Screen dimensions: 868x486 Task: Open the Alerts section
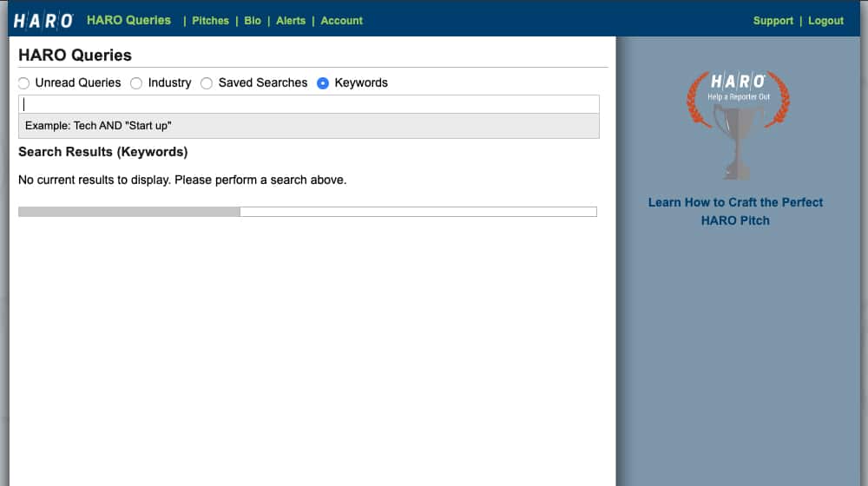[291, 21]
